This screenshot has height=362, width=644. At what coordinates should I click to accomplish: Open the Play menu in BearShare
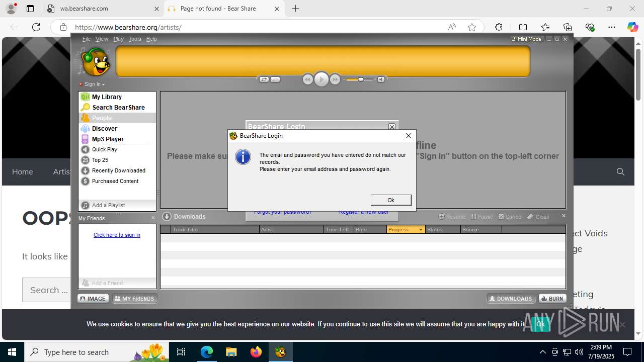tap(119, 39)
